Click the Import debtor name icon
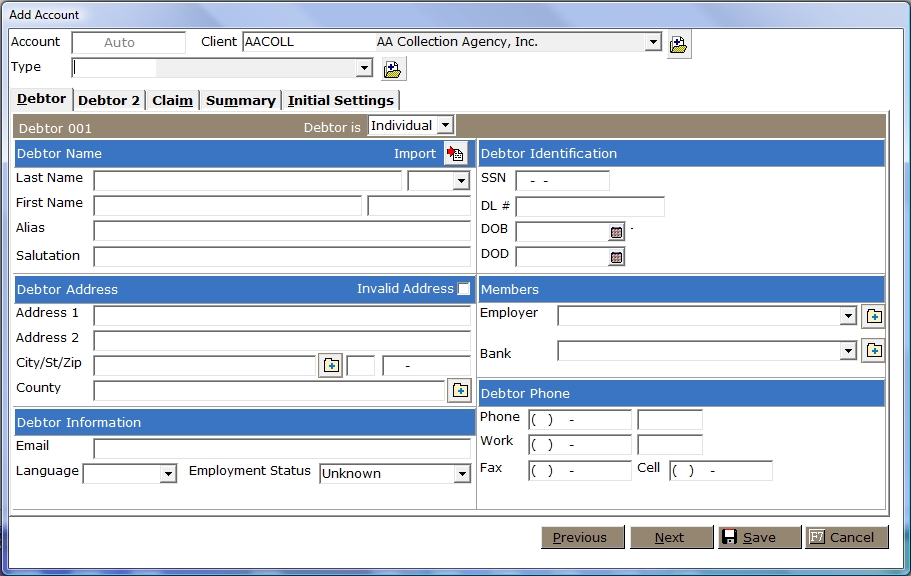 pyautogui.click(x=456, y=153)
